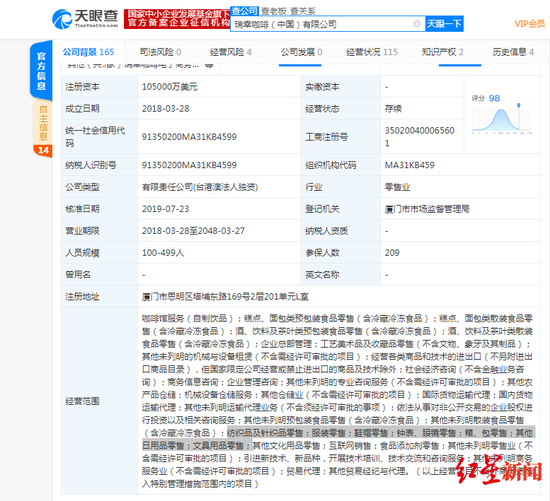The image size is (550, 501).
Task: Open the 司法风险 tab
Action: tap(160, 52)
